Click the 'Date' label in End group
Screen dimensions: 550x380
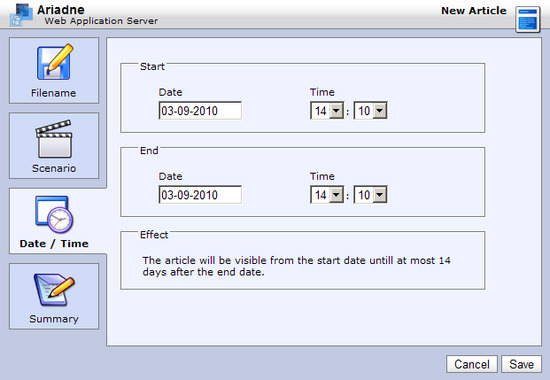click(x=170, y=176)
